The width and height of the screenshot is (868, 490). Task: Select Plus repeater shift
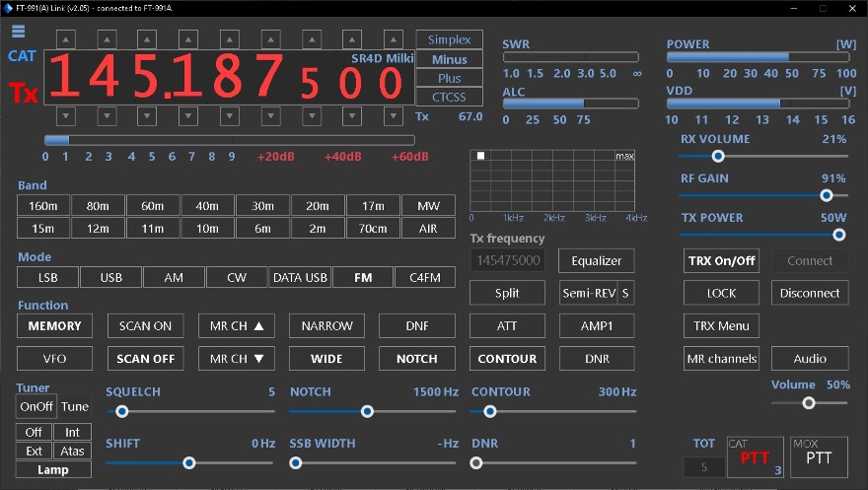tap(450, 78)
